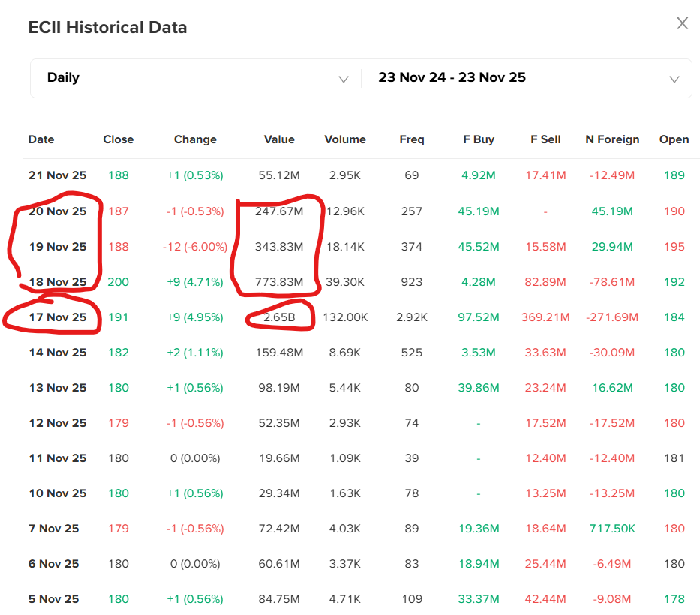
Task: Click the Freq column header
Action: [x=412, y=139]
